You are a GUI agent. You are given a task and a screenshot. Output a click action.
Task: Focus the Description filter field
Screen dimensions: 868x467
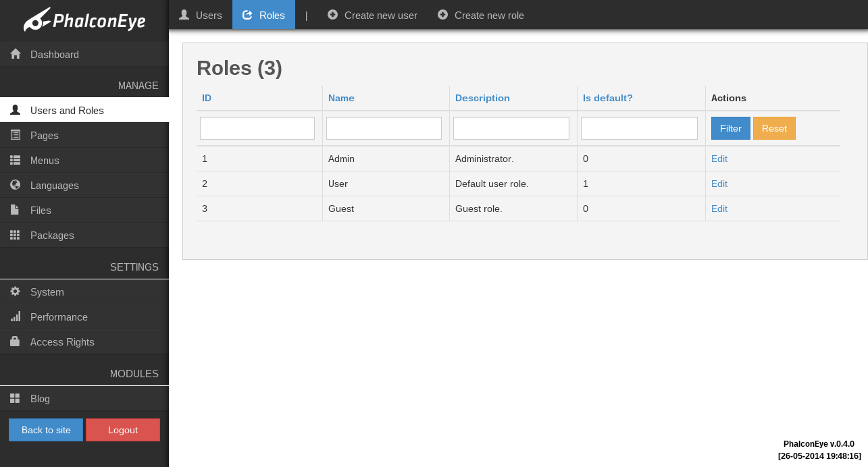(x=511, y=128)
